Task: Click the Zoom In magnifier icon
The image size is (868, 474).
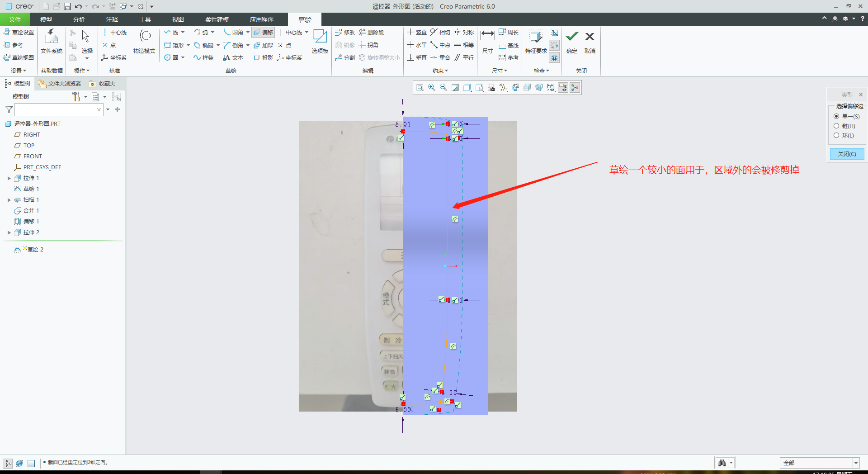Action: click(x=432, y=88)
